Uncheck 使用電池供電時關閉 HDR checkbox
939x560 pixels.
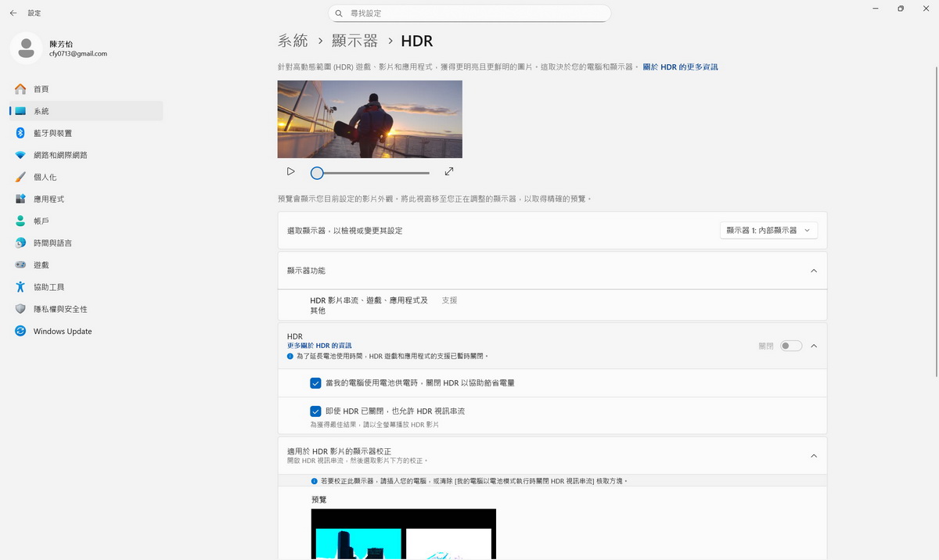[315, 383]
